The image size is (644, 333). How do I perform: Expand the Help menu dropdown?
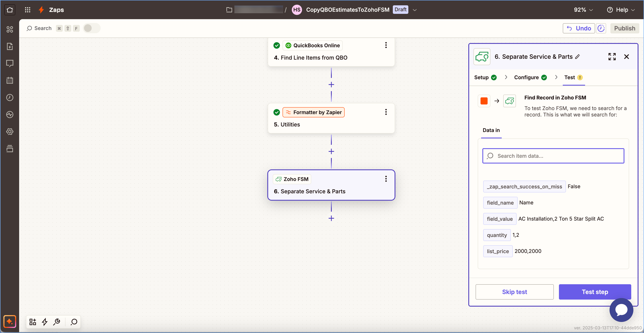tap(621, 10)
